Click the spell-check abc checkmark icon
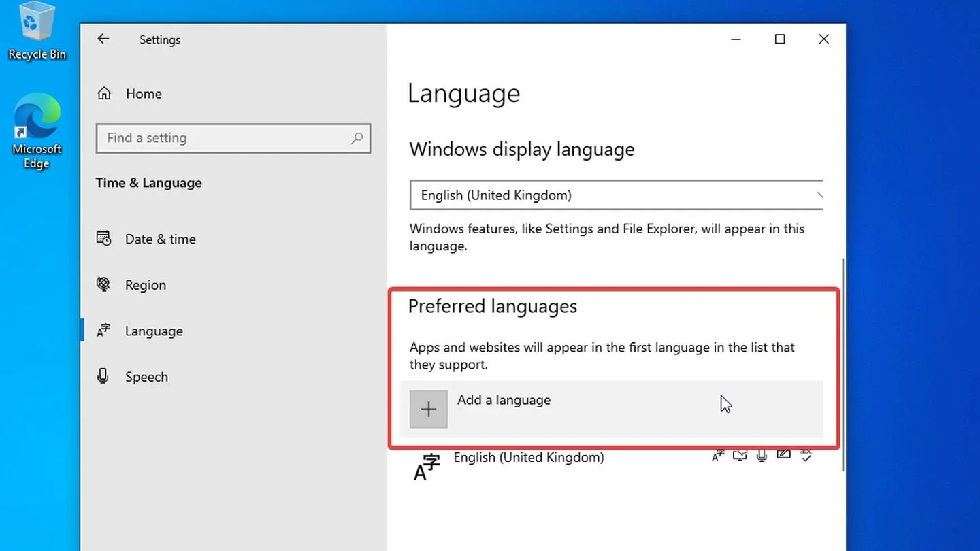 pos(806,455)
